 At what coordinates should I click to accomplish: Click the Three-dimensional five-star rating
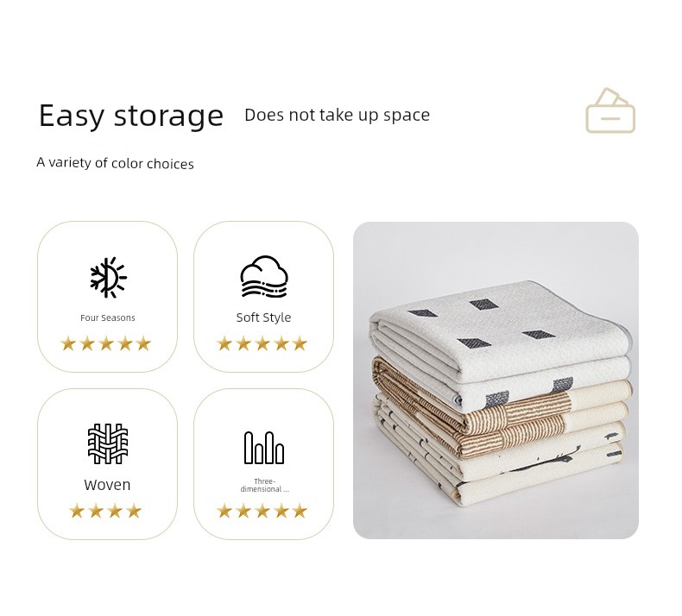click(x=262, y=511)
